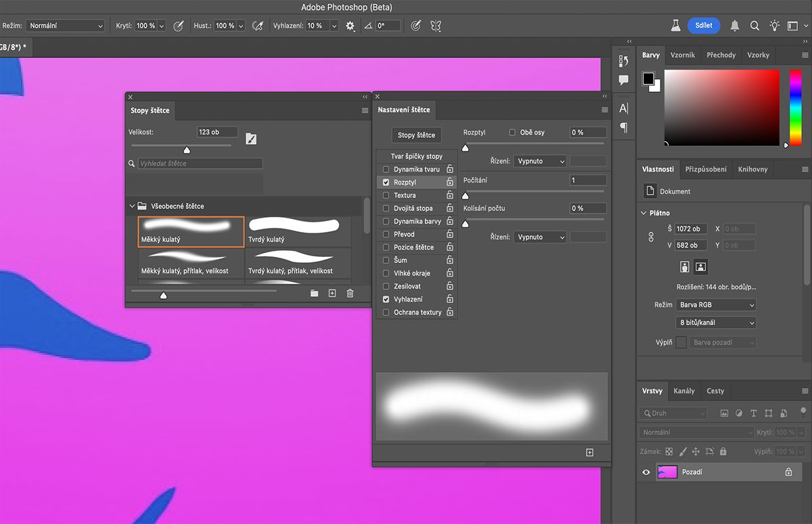The image size is (812, 524).
Task: Enable the Textura checkbox
Action: 386,195
